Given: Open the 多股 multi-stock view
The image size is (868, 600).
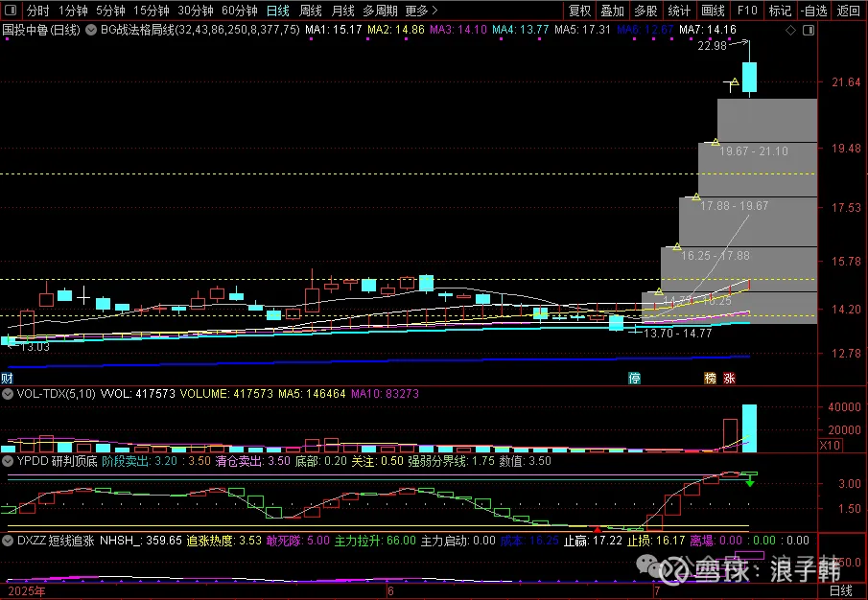Looking at the screenshot, I should tap(645, 11).
